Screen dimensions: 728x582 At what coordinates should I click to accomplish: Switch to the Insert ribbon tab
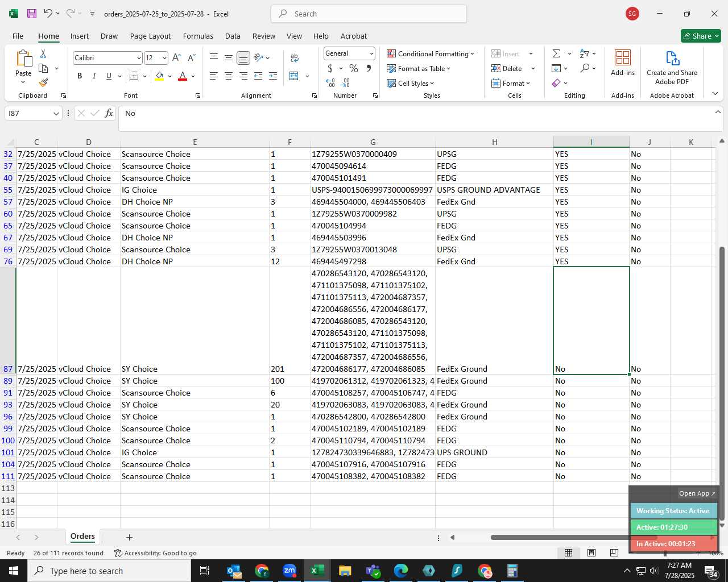[80, 36]
